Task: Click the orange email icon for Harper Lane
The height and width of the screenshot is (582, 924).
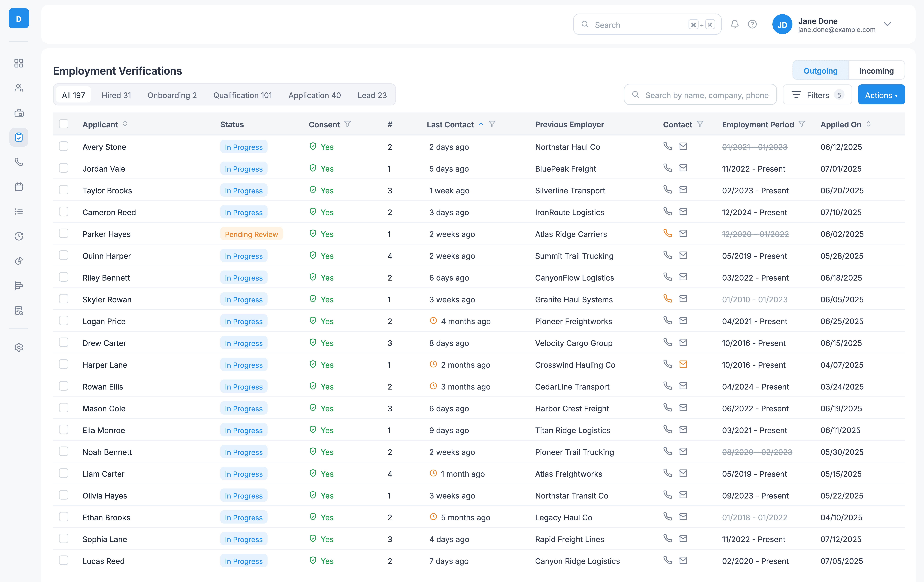Action: click(683, 364)
